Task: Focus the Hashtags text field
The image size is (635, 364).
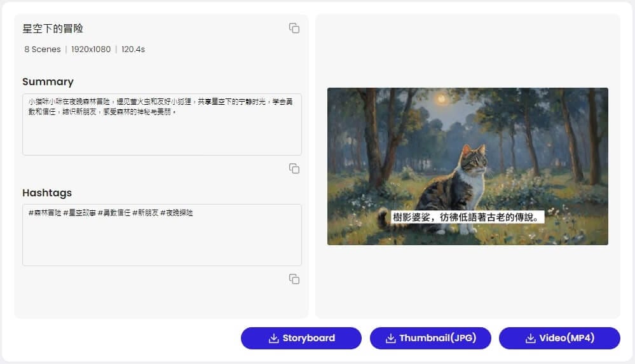Action: pos(161,241)
